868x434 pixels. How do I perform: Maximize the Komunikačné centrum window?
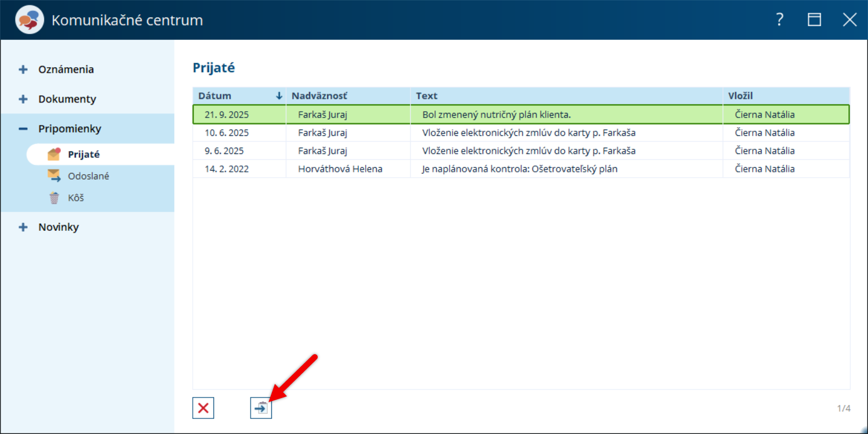coord(814,20)
